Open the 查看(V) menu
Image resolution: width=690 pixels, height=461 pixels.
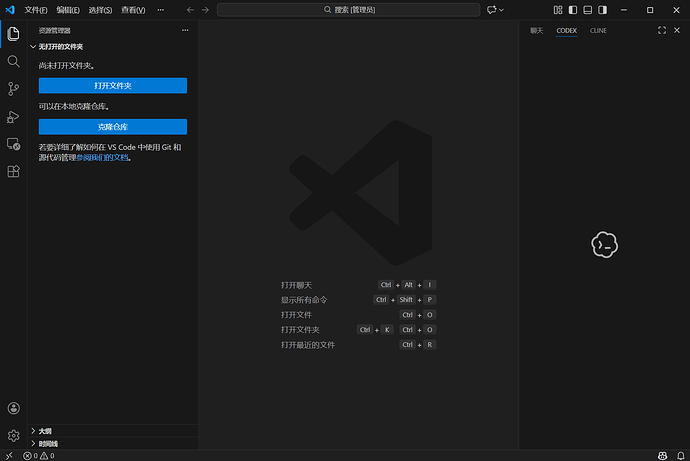coord(133,10)
